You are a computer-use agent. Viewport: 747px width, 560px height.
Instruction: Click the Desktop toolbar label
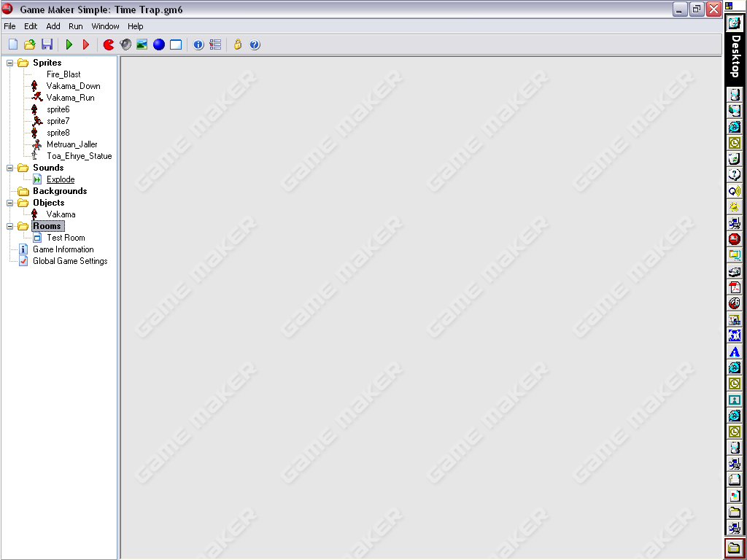pyautogui.click(x=735, y=55)
